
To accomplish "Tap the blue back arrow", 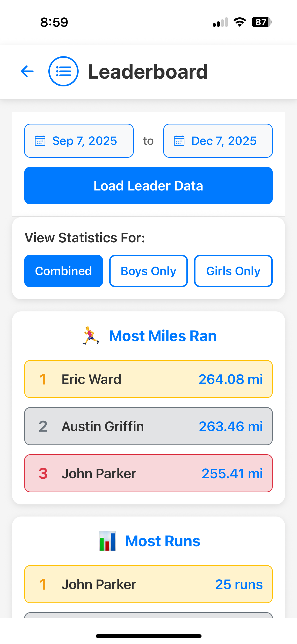I will [x=27, y=72].
